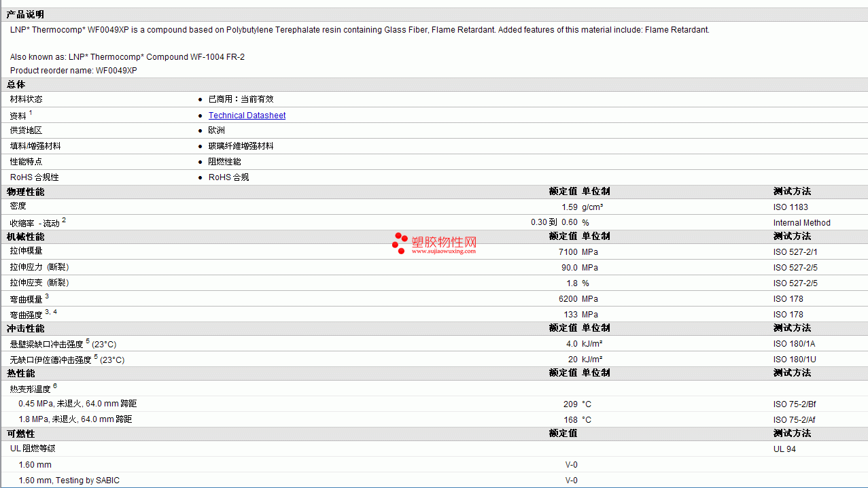The width and height of the screenshot is (868, 488).
Task: Select the "玻璃纤维增强材料" value
Action: pyautogui.click(x=241, y=146)
